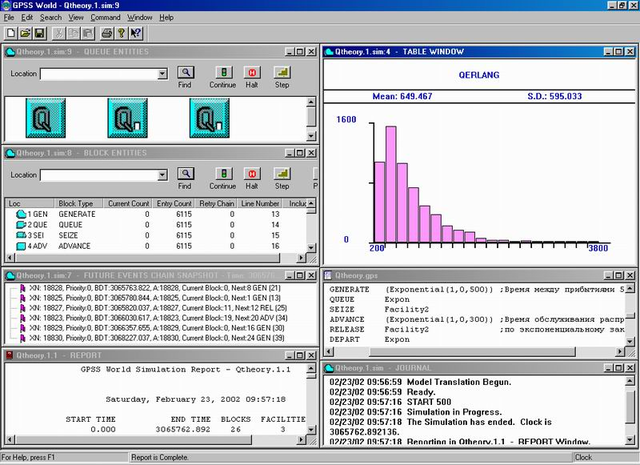Click the New file toolbar icon
The width and height of the screenshot is (640, 465).
11,33
